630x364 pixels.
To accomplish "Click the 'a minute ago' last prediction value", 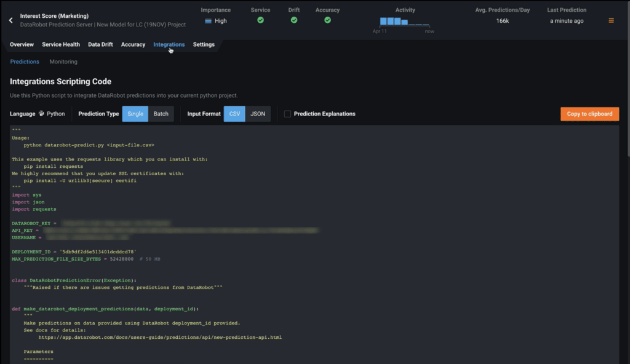I will tap(567, 21).
